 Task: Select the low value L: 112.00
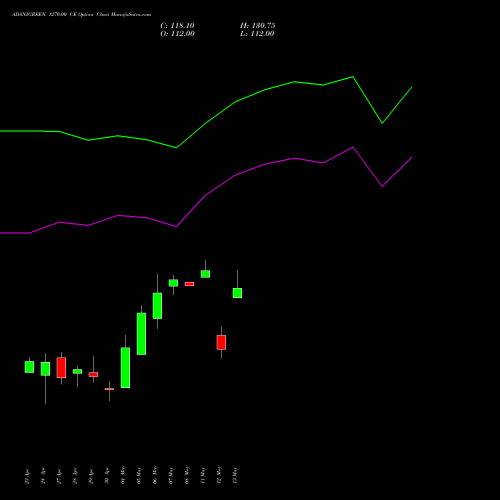[x=257, y=34]
